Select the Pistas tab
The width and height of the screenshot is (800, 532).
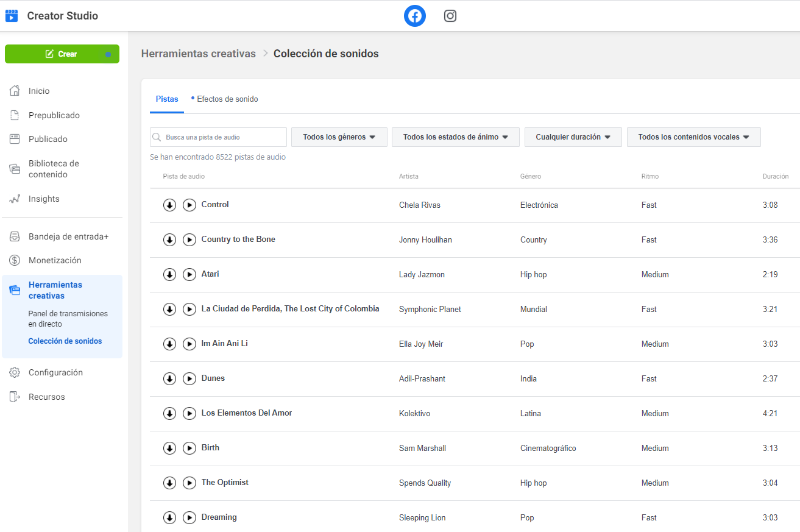tap(167, 99)
